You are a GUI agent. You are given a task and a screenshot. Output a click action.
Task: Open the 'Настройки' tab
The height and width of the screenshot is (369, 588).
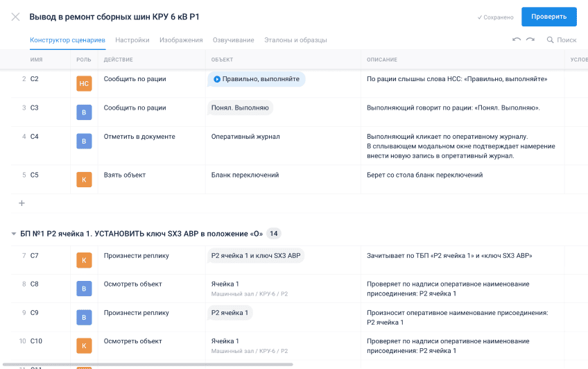[132, 40]
